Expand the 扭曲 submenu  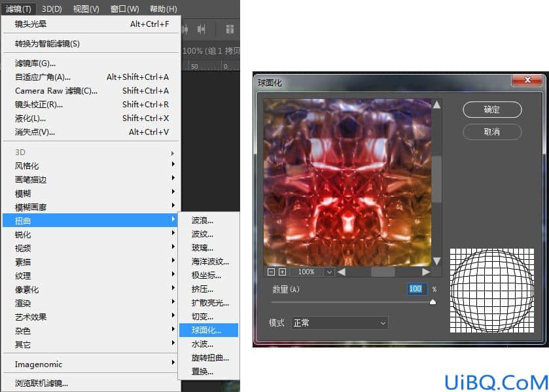pos(90,221)
